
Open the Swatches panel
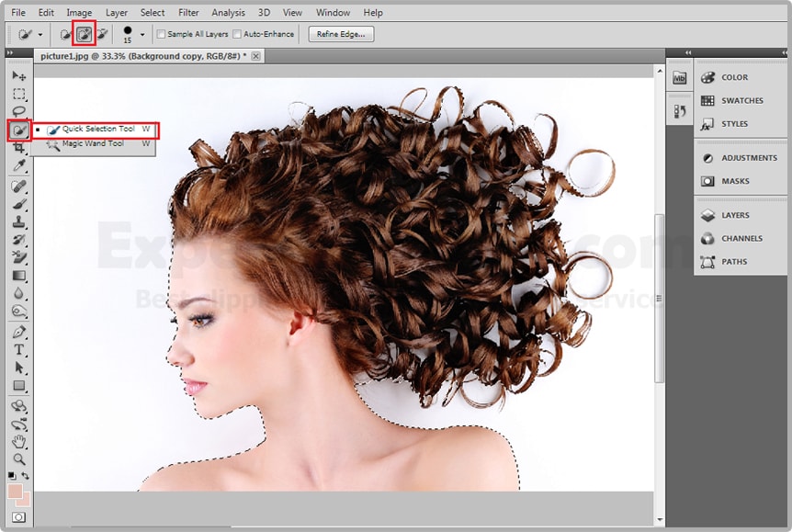[741, 100]
